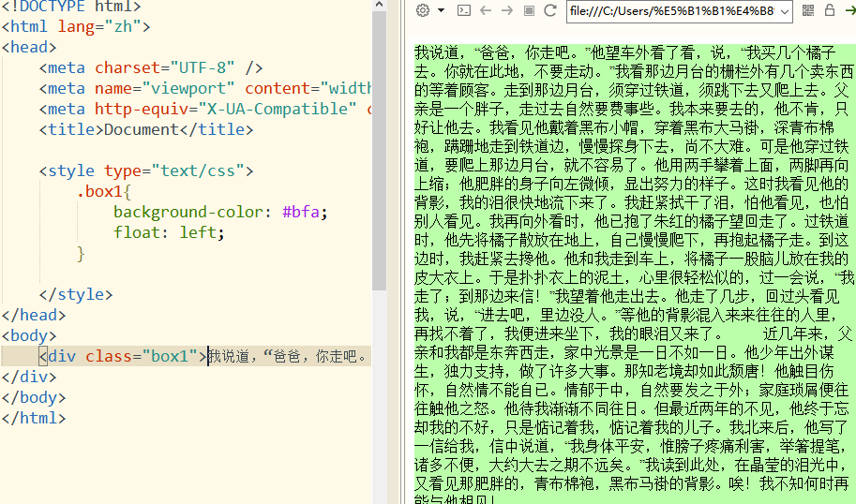
Task: Click the meta name="viewport" line
Action: [205, 88]
